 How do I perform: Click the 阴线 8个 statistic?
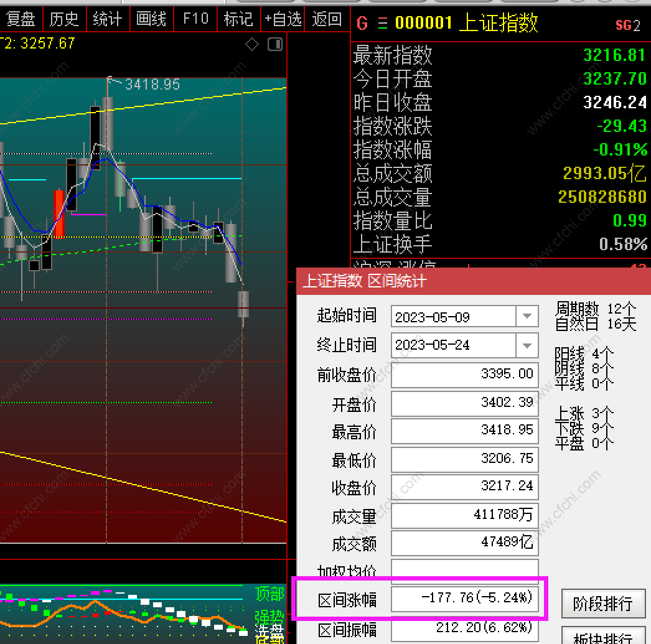pyautogui.click(x=584, y=369)
